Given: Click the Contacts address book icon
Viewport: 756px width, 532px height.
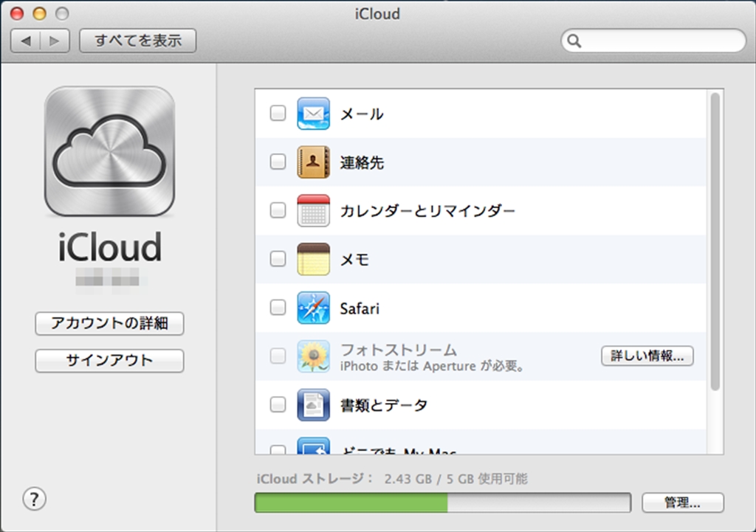Looking at the screenshot, I should pos(313,162).
